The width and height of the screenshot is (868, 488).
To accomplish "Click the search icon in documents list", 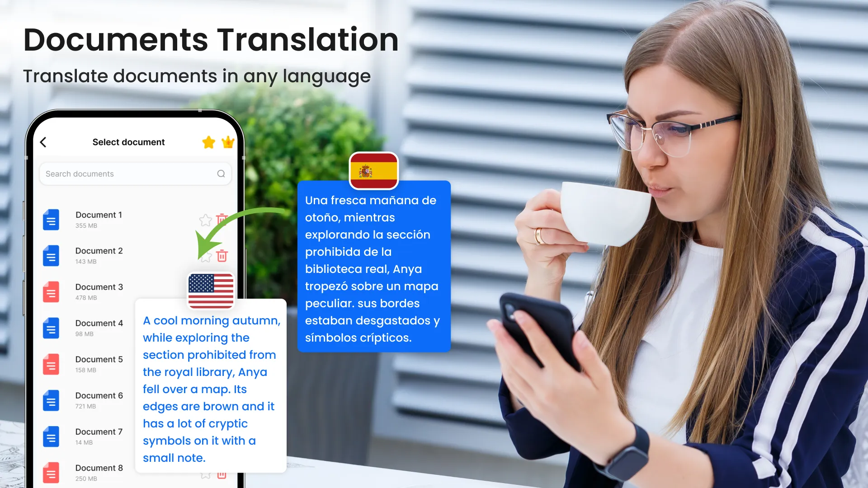I will point(221,174).
